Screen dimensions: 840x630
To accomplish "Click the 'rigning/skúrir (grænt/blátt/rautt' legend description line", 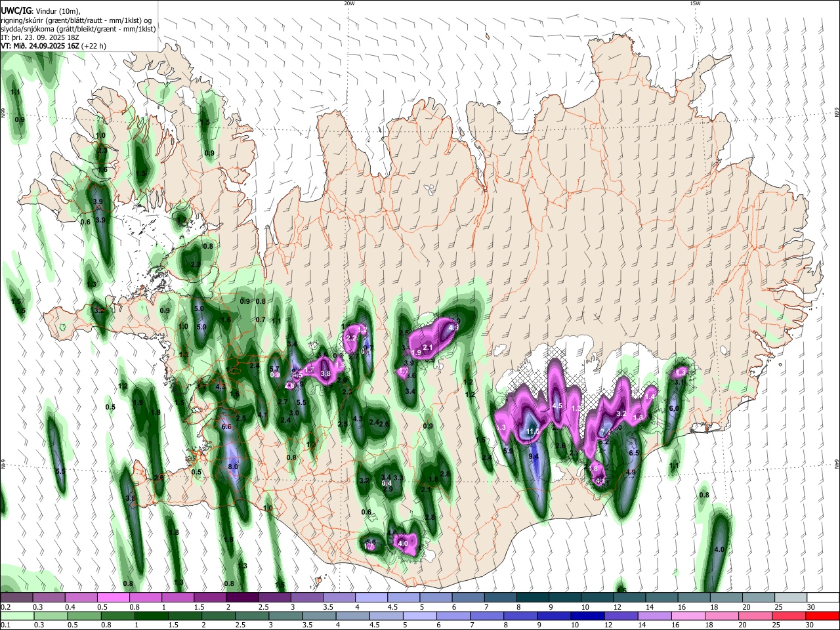I will (x=75, y=20).
